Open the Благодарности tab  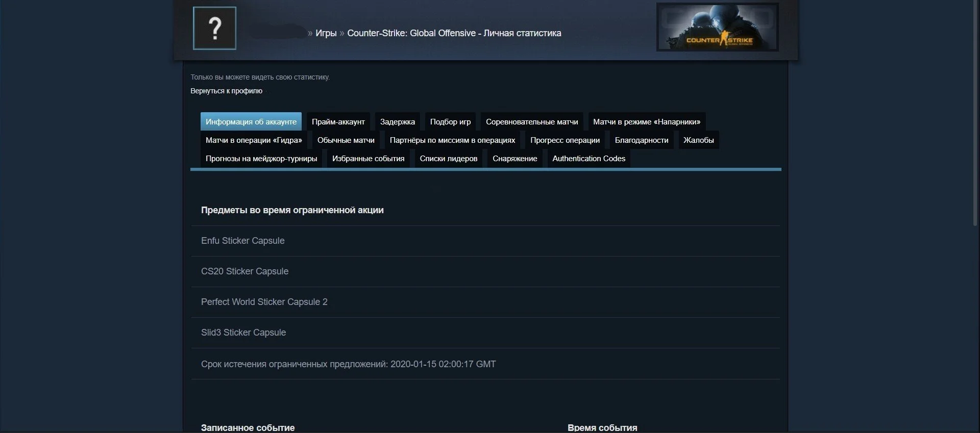tap(642, 140)
